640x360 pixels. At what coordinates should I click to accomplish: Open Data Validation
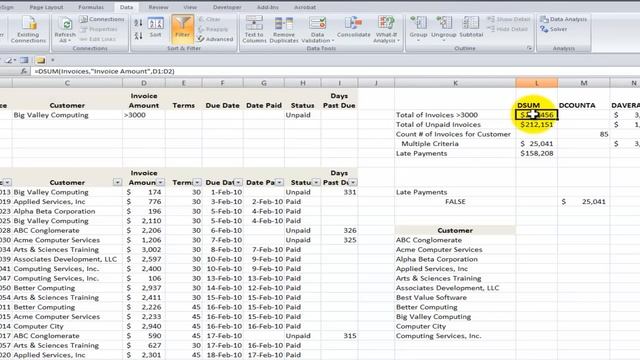point(317,29)
